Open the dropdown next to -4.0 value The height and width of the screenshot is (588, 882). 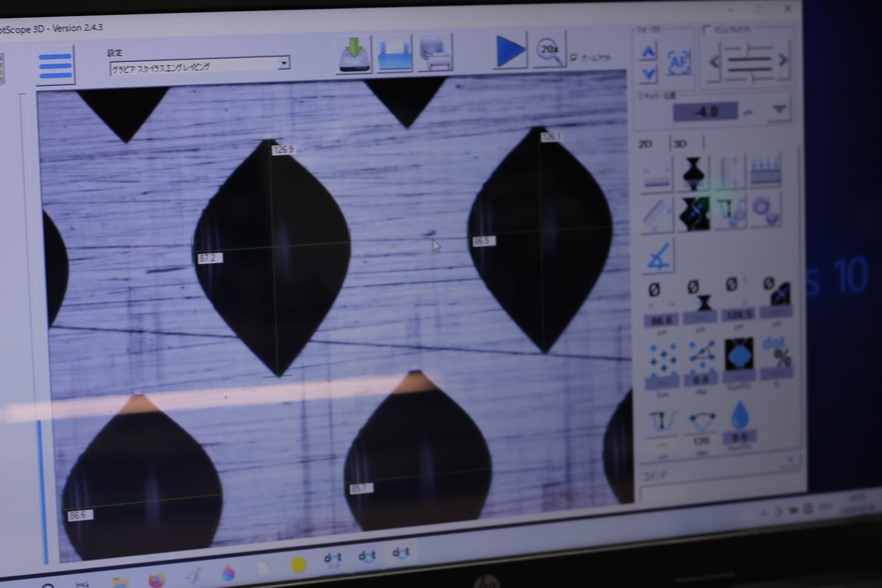coord(778,110)
